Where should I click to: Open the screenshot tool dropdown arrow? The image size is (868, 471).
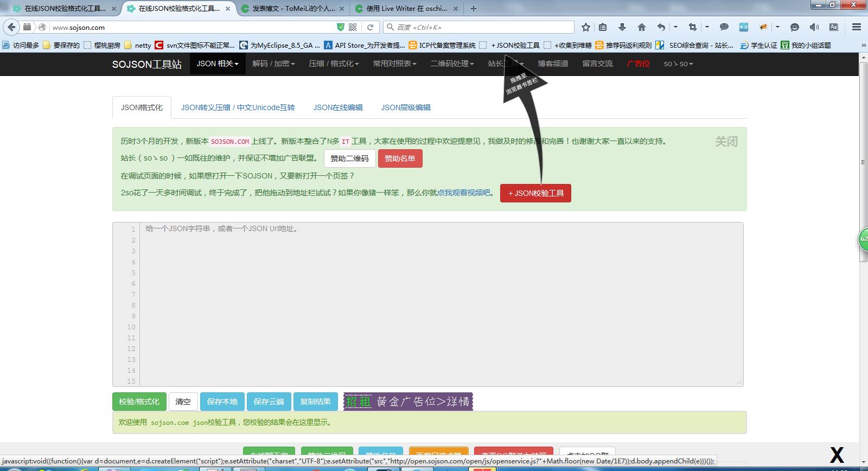707,27
